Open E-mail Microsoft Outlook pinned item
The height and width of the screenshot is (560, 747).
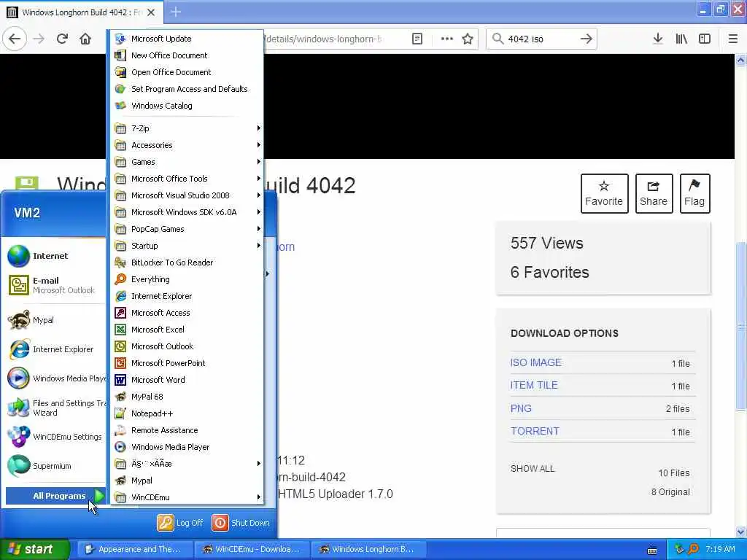pos(55,285)
